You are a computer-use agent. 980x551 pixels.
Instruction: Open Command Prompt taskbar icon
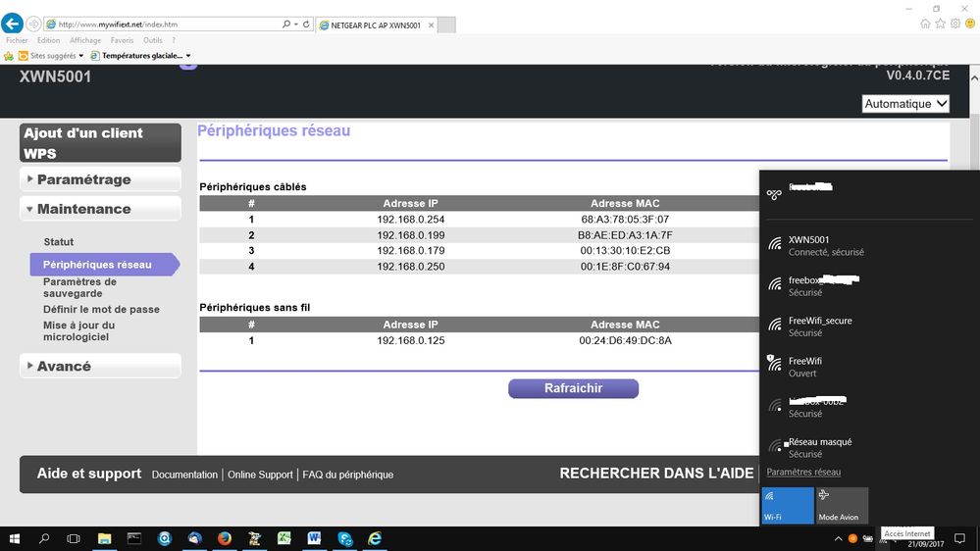pos(134,538)
